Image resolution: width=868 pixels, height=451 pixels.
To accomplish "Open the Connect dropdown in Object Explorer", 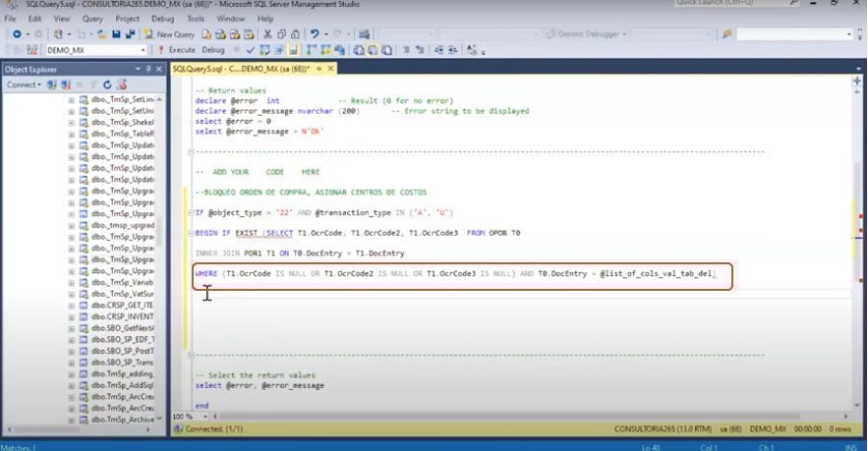I will (x=25, y=85).
